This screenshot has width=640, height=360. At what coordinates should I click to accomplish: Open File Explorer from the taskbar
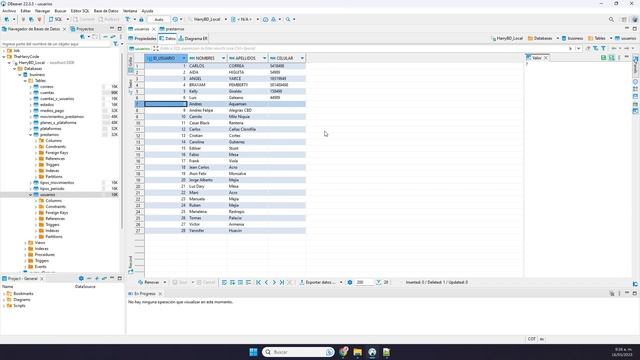coord(358,352)
